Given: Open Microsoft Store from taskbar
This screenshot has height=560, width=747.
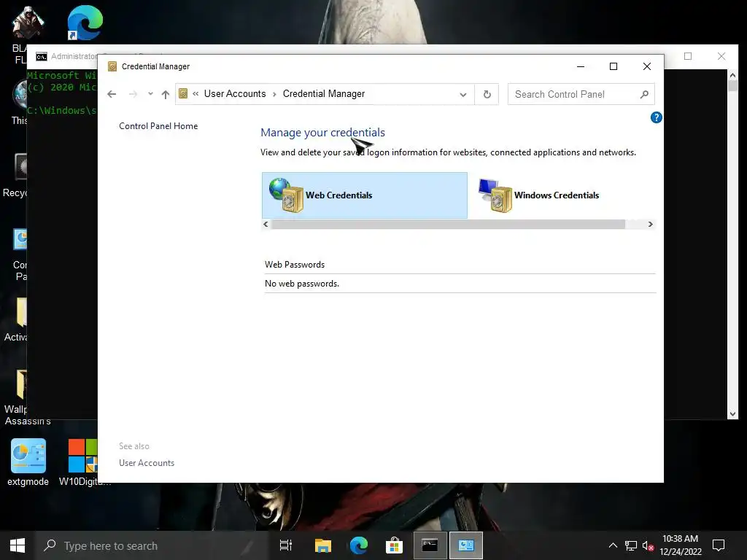Looking at the screenshot, I should point(394,545).
